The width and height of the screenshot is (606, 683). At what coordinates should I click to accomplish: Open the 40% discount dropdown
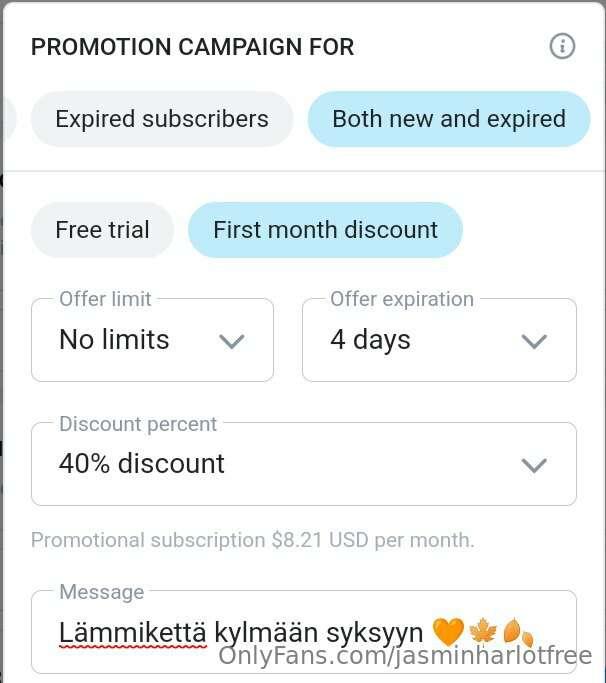coord(304,463)
